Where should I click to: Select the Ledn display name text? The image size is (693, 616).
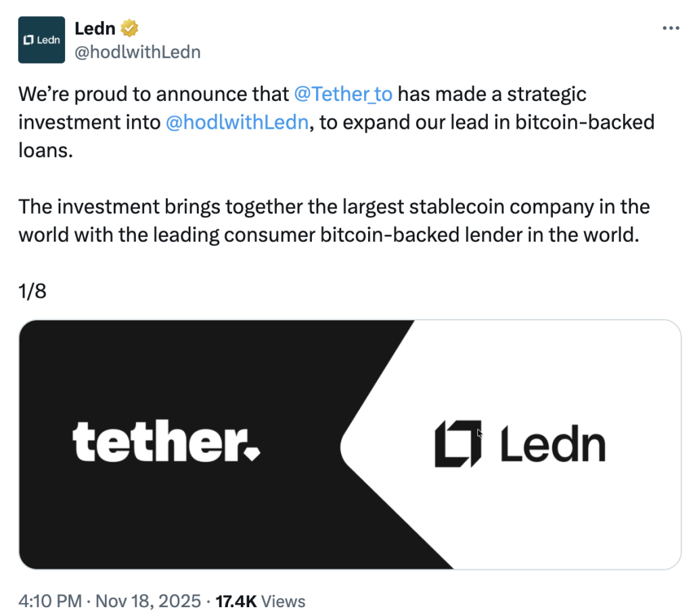(x=93, y=28)
